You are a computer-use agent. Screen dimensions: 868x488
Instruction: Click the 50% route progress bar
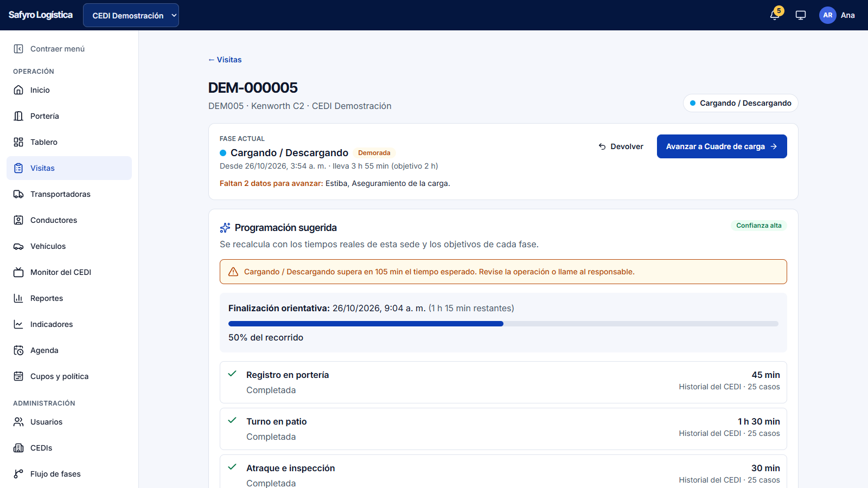(x=503, y=324)
